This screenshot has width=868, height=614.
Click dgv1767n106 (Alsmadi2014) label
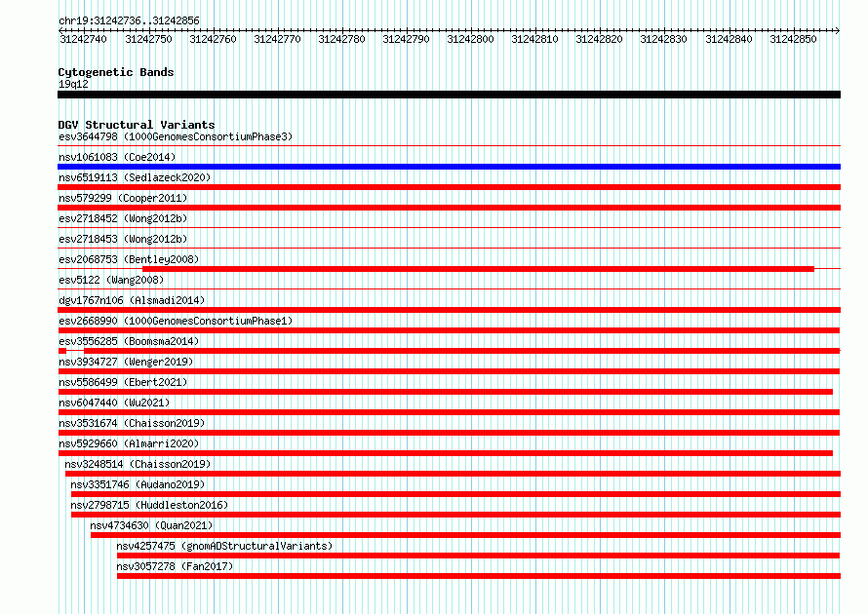point(132,300)
